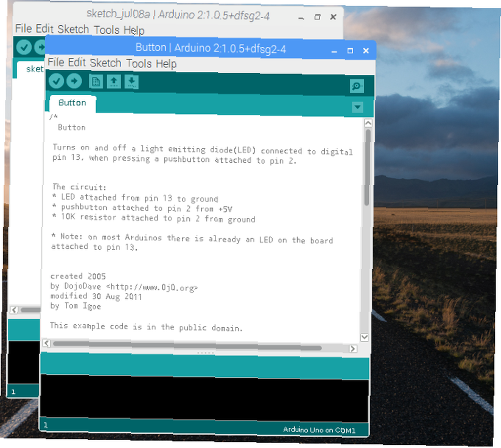Viewport: 501px width, 448px height.
Task: Click the Button window title bar
Action: (x=210, y=48)
